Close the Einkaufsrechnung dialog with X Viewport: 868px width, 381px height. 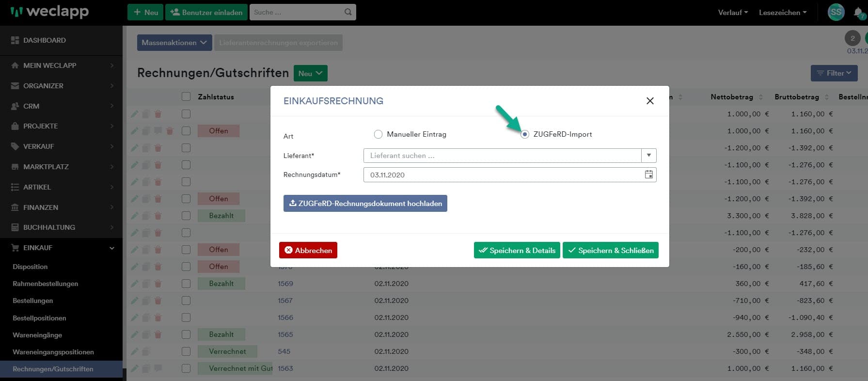click(650, 101)
